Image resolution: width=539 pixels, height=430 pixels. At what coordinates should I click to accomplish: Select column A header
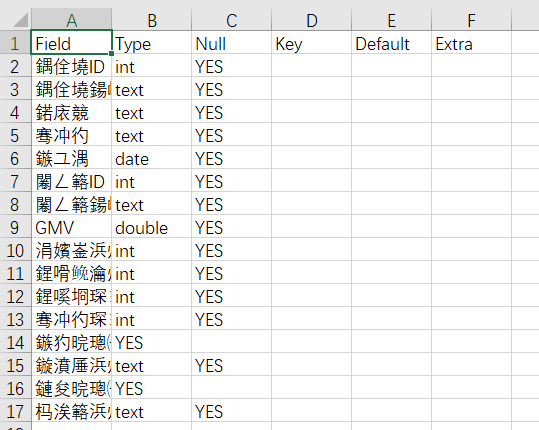pos(72,20)
